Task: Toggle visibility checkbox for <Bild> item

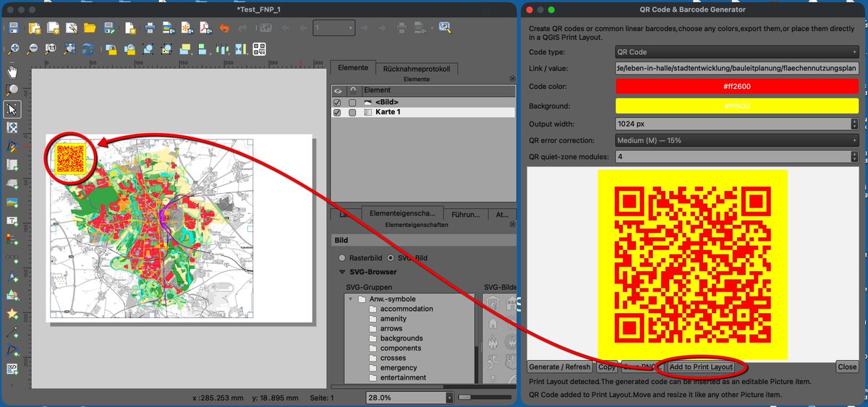Action: 337,103
